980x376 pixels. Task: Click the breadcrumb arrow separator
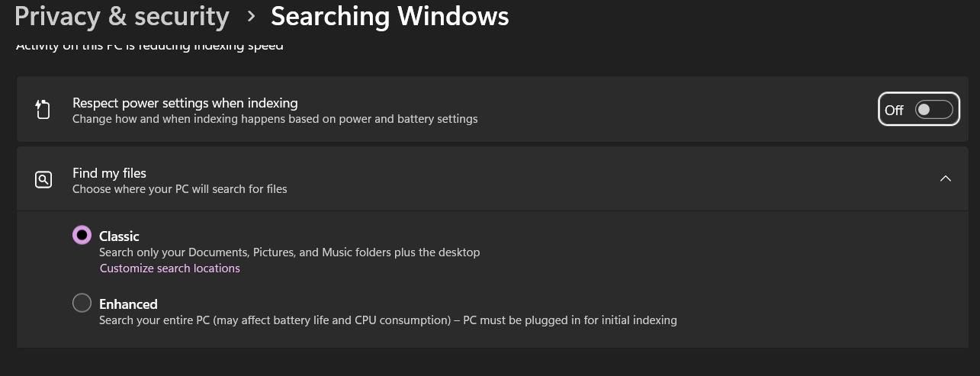tap(250, 17)
